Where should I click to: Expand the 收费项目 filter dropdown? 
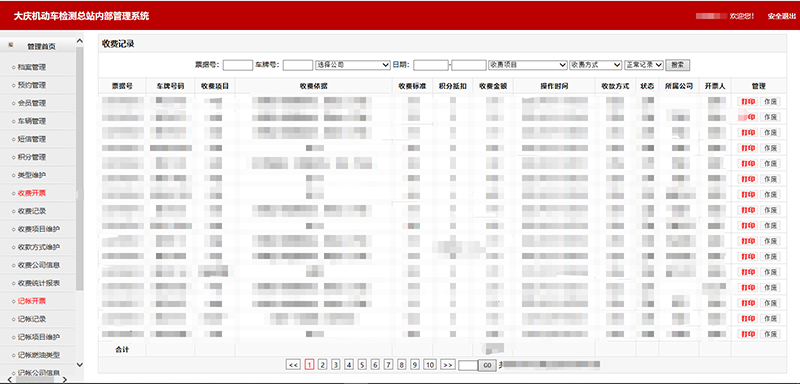pyautogui.click(x=528, y=65)
